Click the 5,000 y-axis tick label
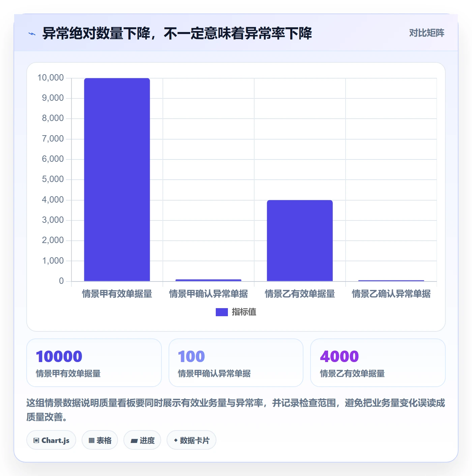472x476 pixels. (x=53, y=179)
